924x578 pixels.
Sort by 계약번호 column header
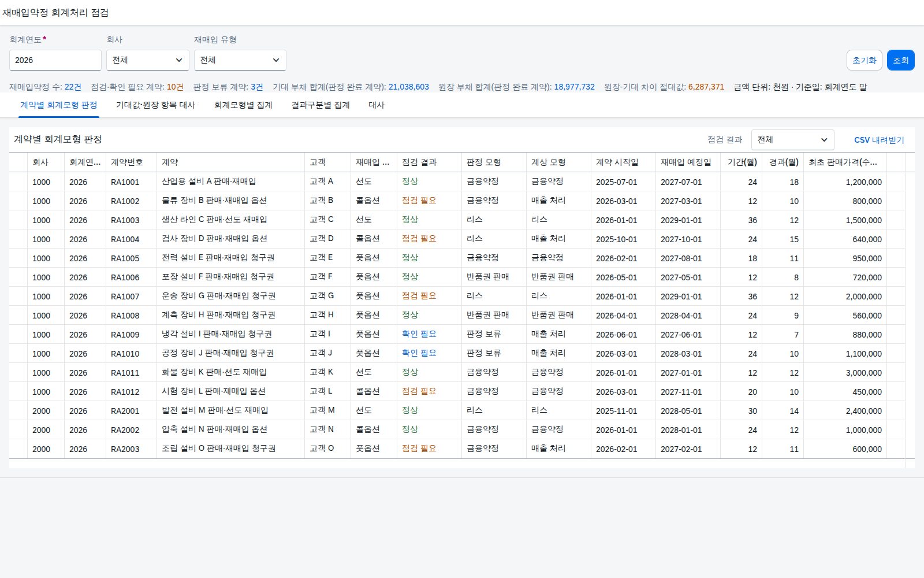point(132,162)
